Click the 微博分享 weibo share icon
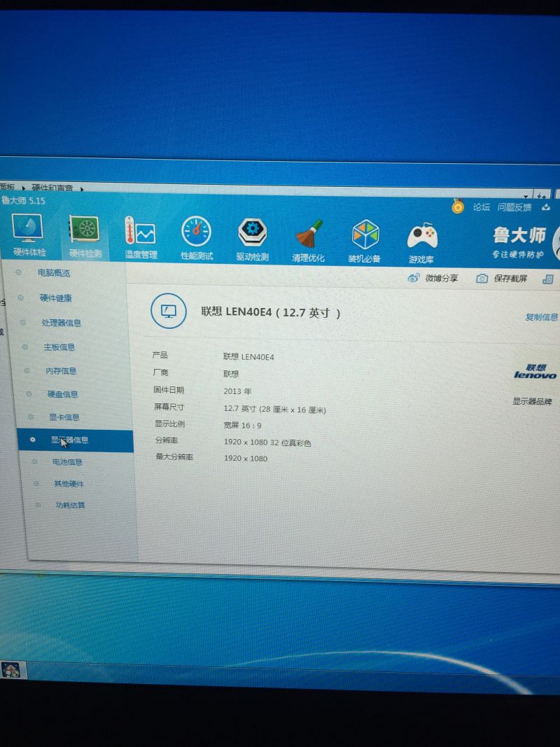560x747 pixels. [x=413, y=278]
